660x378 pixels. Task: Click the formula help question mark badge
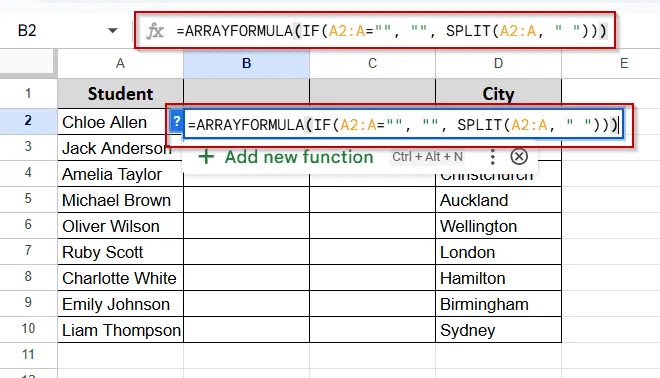pos(176,122)
